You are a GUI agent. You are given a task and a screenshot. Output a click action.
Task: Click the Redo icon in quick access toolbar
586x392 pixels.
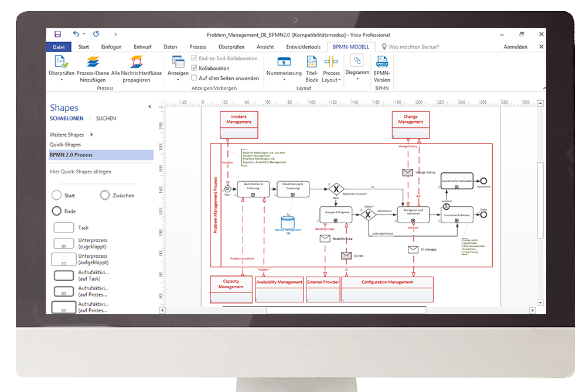click(96, 34)
